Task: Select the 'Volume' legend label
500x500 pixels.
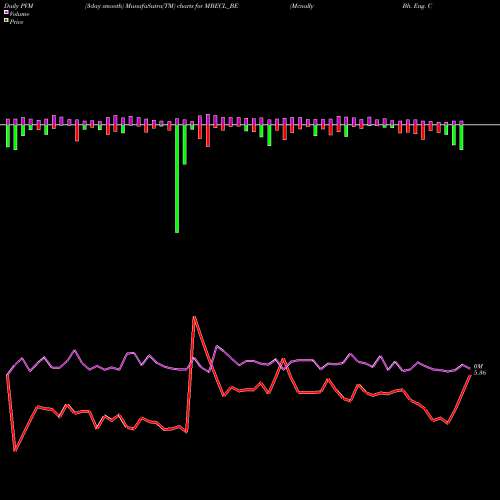Action: point(19,14)
